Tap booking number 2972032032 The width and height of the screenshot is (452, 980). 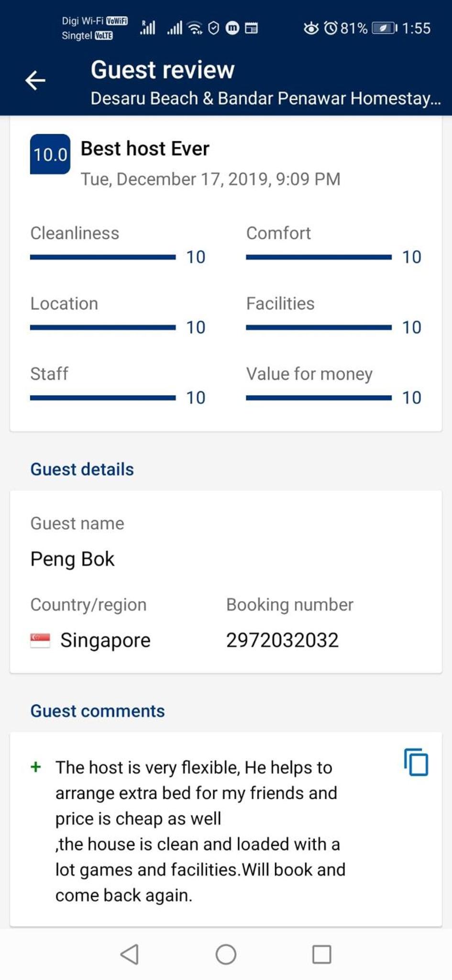pos(282,640)
